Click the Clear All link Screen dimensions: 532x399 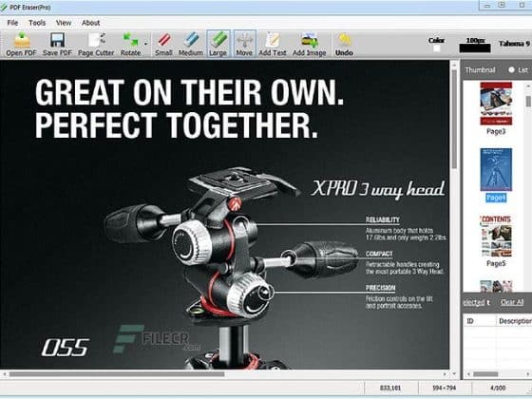click(512, 302)
